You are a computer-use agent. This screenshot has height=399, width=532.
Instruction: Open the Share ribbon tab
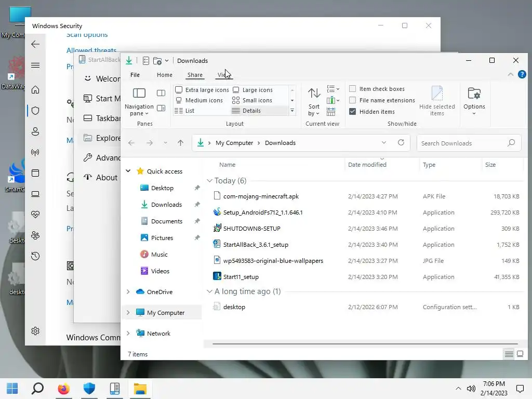pyautogui.click(x=195, y=75)
